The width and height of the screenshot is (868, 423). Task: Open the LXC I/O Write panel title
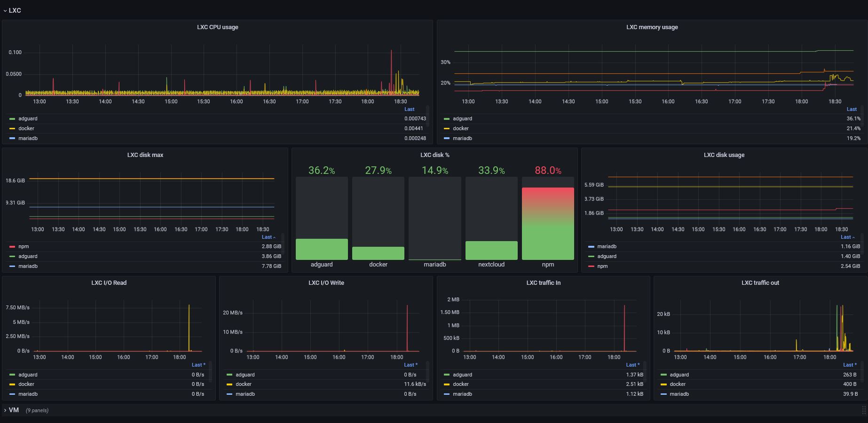click(326, 283)
